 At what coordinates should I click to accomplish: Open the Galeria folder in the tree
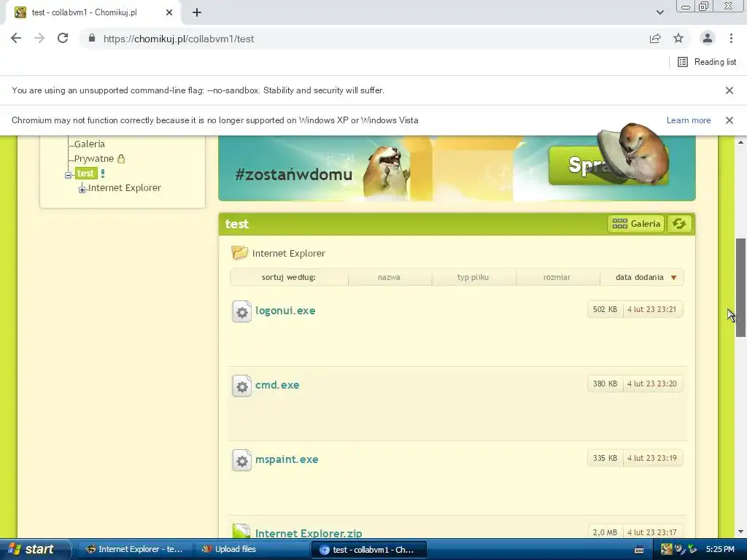90,144
